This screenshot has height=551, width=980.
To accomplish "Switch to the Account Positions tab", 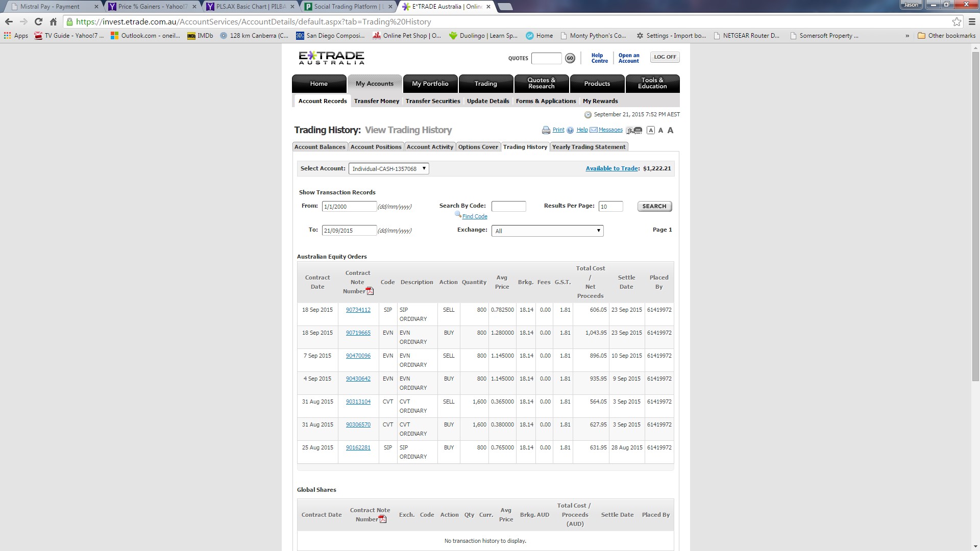I will pos(376,147).
